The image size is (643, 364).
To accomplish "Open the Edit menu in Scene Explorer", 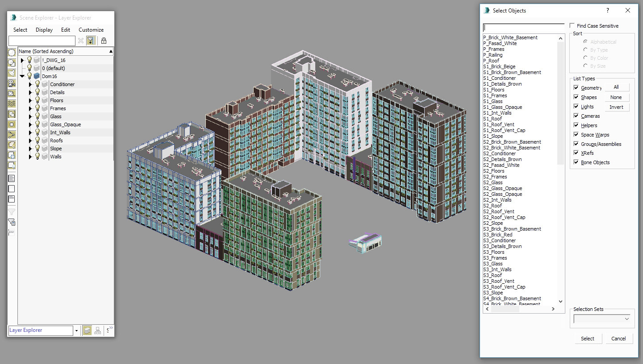I will [66, 30].
